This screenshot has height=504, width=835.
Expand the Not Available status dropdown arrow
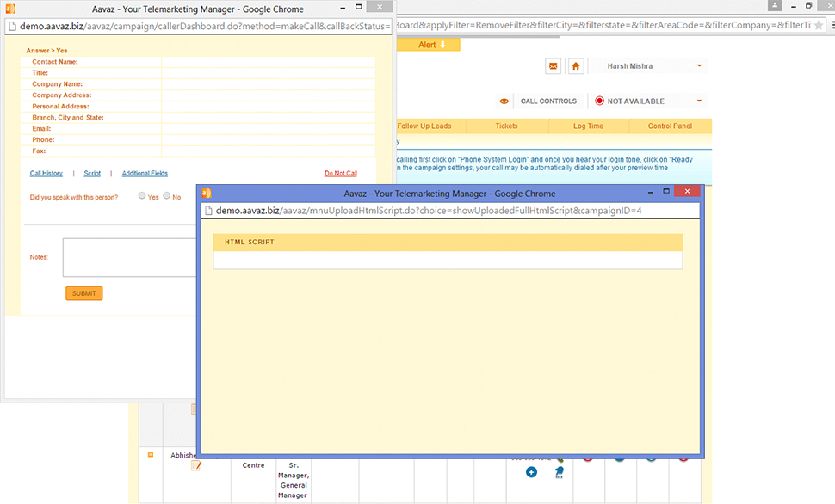(x=699, y=101)
